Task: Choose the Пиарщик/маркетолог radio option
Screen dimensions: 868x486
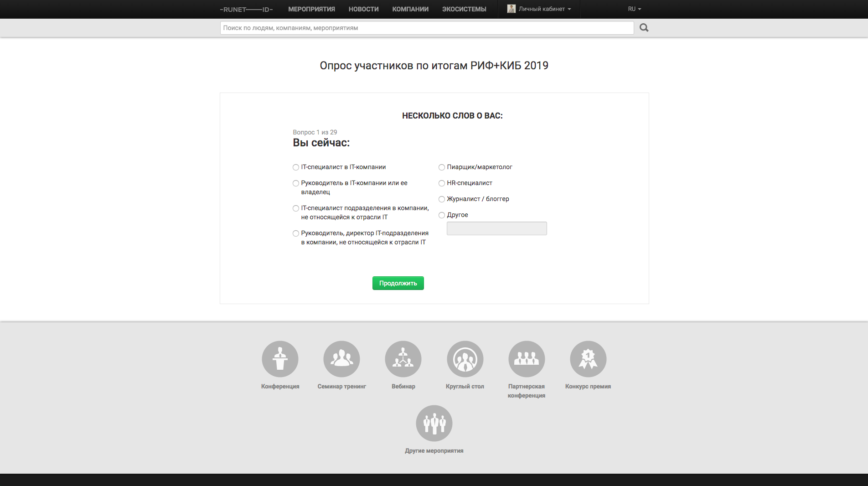Action: tap(442, 167)
